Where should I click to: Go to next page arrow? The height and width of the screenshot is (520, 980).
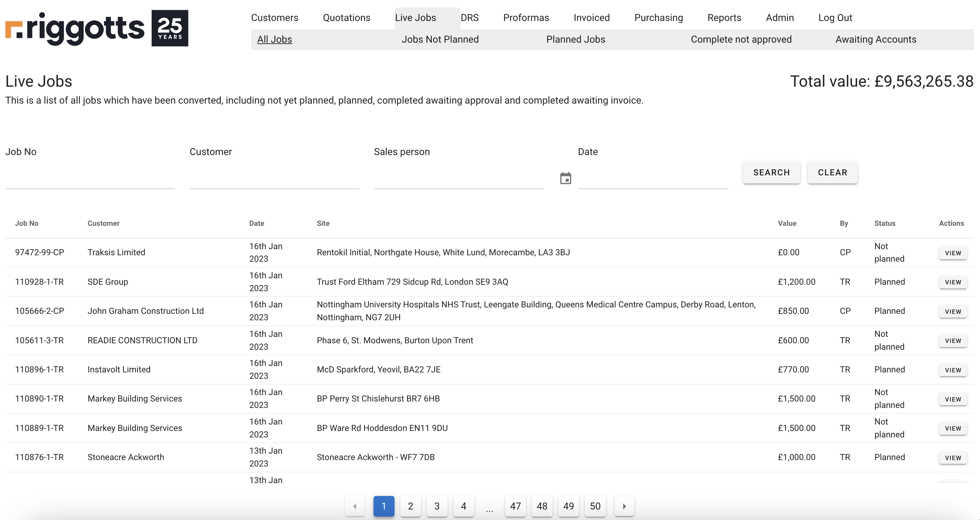point(624,506)
